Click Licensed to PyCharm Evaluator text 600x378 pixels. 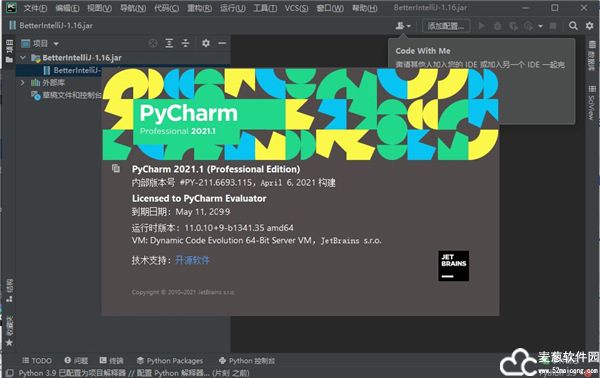pos(199,198)
